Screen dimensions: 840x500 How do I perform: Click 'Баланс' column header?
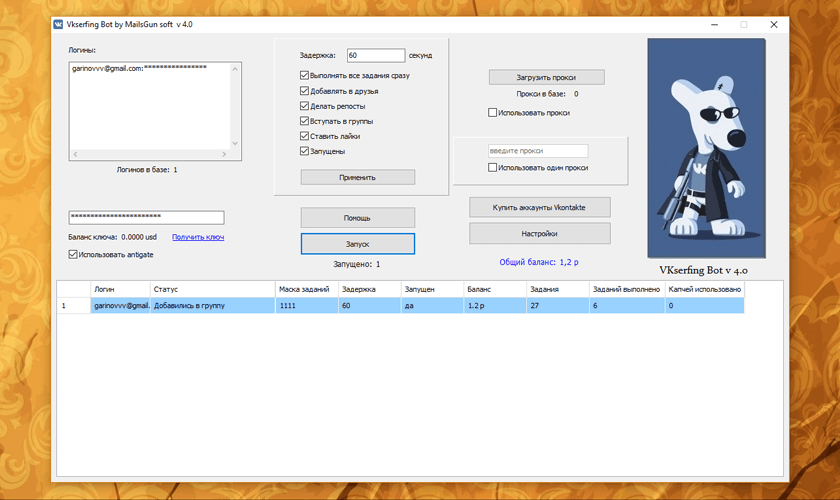495,289
